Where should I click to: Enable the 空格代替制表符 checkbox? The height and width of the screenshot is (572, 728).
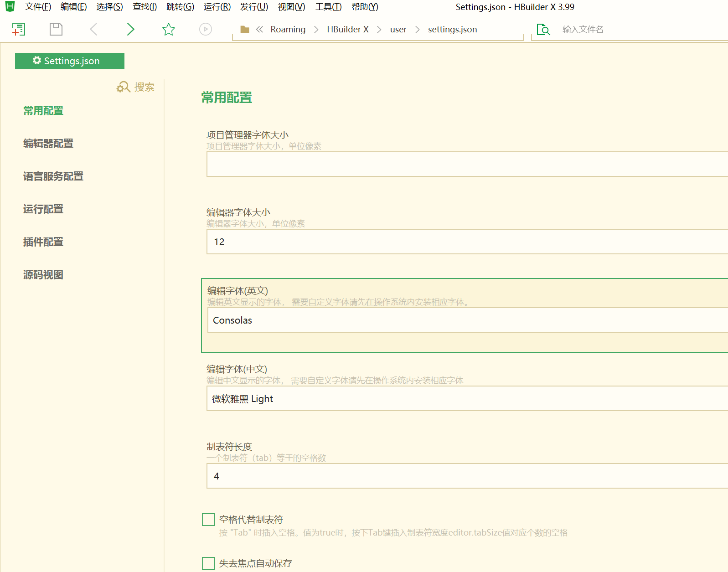pos(208,520)
